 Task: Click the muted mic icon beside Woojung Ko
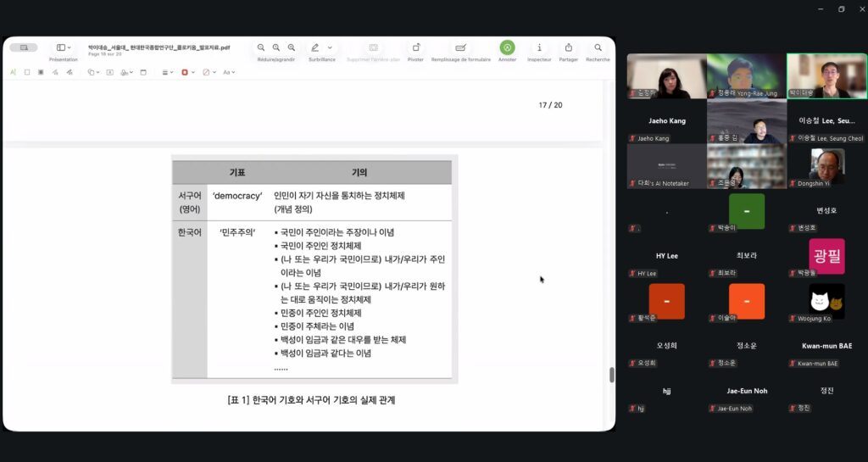click(x=793, y=319)
